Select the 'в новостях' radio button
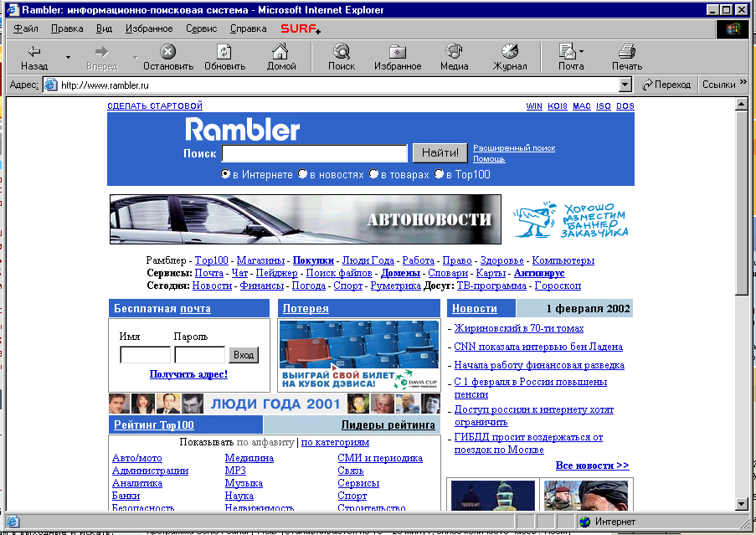 coord(302,173)
